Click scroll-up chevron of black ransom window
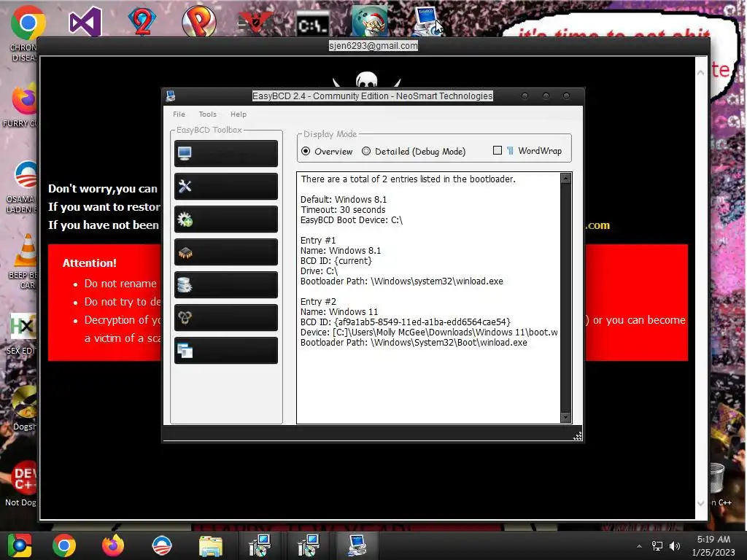Image resolution: width=747 pixels, height=560 pixels. coord(700,73)
